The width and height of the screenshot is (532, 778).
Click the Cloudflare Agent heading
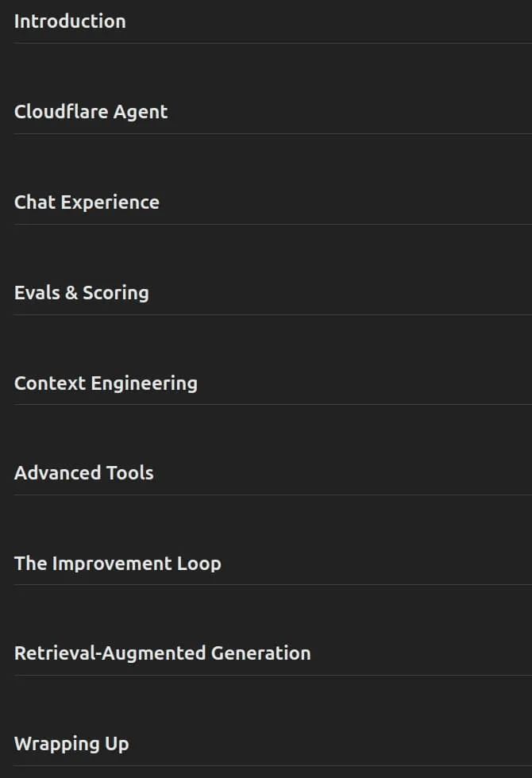(91, 112)
